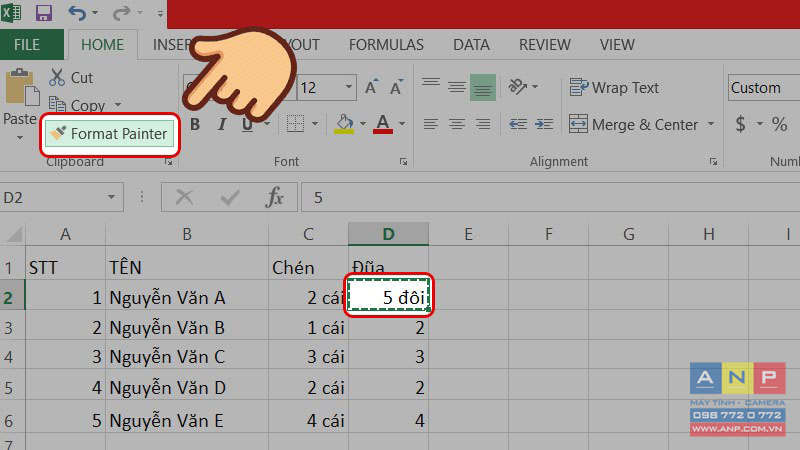Open the Name Box dropdown arrow
Viewport: 800px width, 450px height.
[x=111, y=197]
